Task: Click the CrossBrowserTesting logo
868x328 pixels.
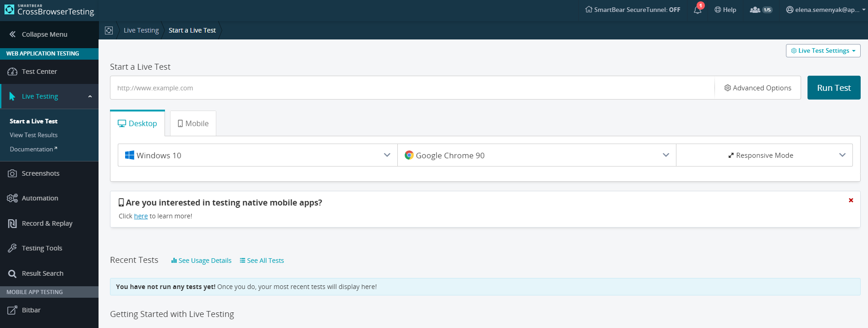Action: [x=49, y=10]
